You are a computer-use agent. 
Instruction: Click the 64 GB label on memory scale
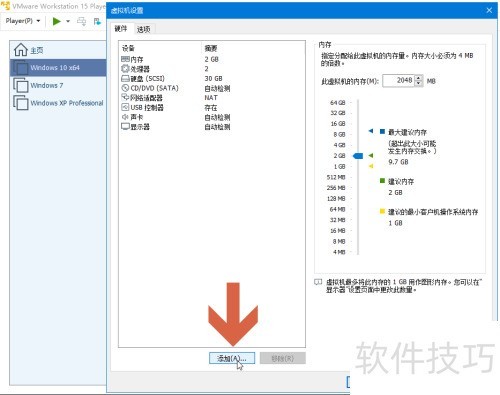click(338, 103)
